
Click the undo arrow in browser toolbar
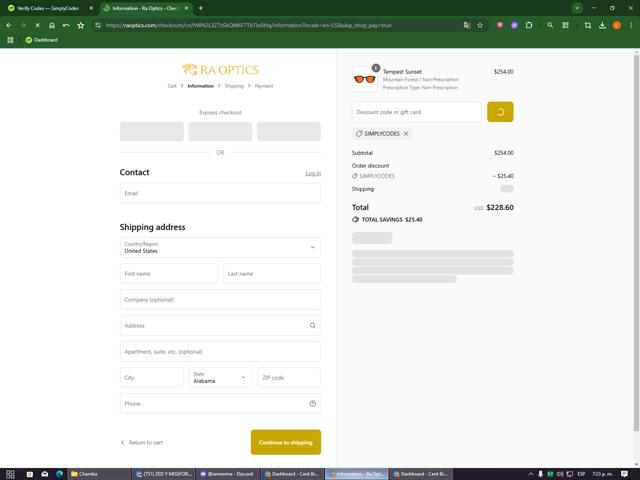66,25
